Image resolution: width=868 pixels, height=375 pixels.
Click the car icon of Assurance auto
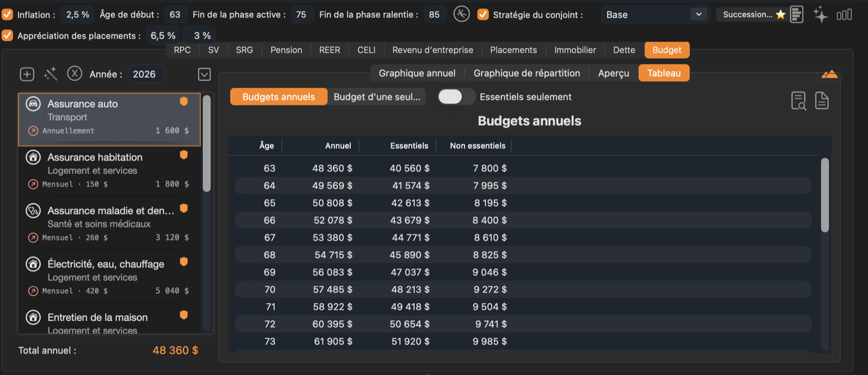tap(33, 104)
